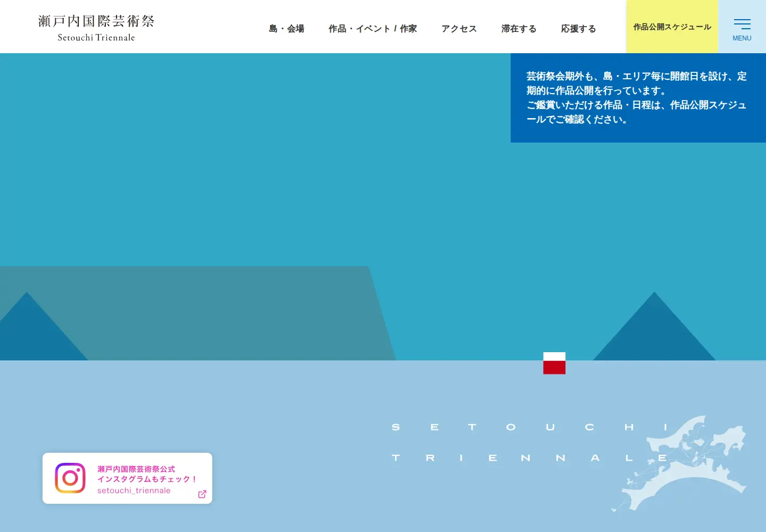The width and height of the screenshot is (766, 532).
Task: Open the 滞在する menu
Action: click(x=519, y=29)
